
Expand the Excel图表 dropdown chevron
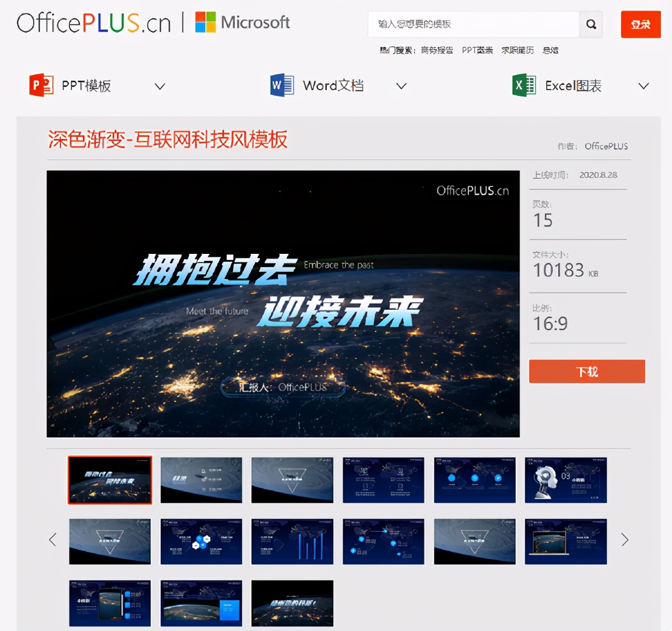point(643,86)
